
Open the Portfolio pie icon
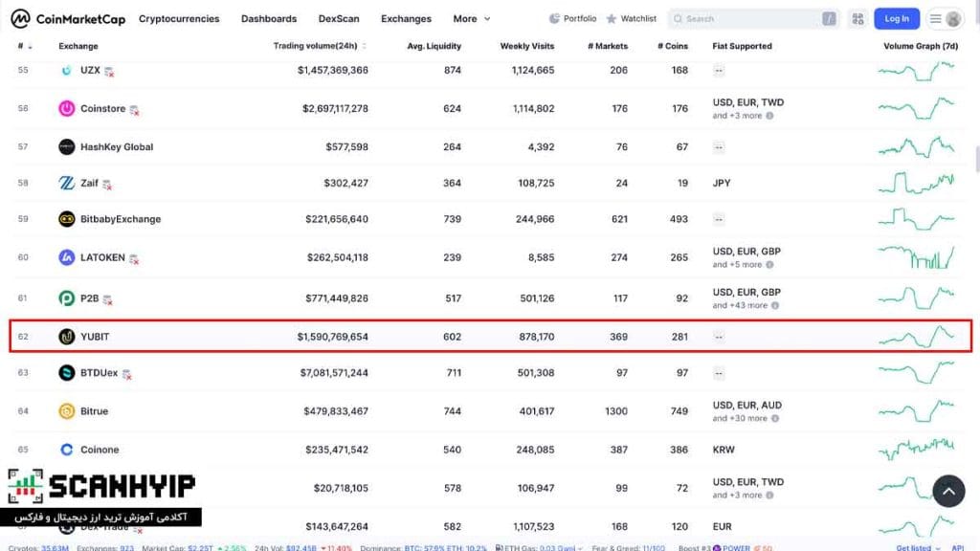point(554,19)
